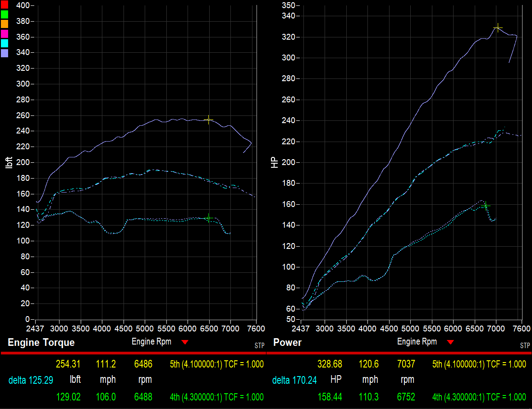Screen dimensions: 532x409
Task: Click the lbft y-axis label
Action: pyautogui.click(x=9, y=163)
